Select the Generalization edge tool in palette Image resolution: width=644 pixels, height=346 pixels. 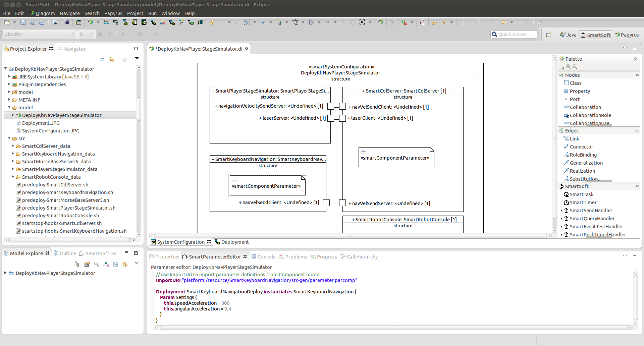coord(583,163)
